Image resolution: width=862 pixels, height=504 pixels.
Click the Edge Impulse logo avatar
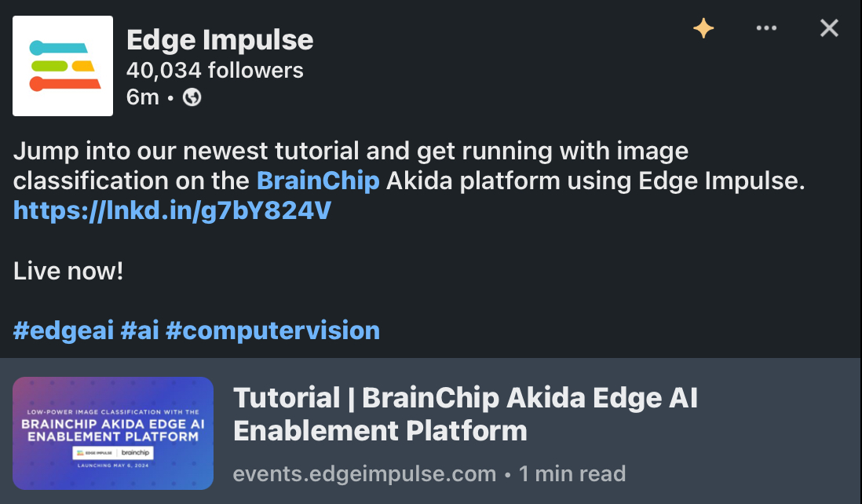[x=63, y=66]
